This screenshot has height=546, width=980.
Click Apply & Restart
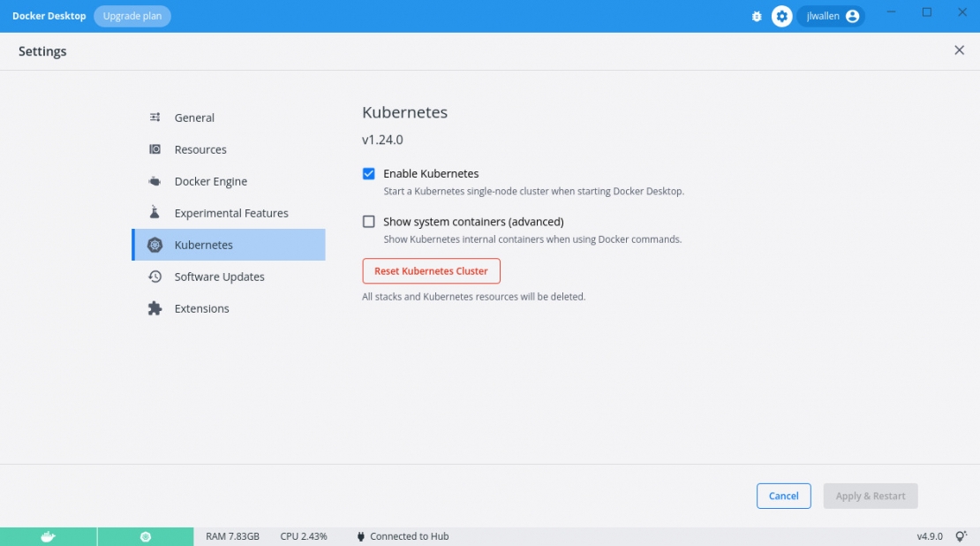[871, 496]
